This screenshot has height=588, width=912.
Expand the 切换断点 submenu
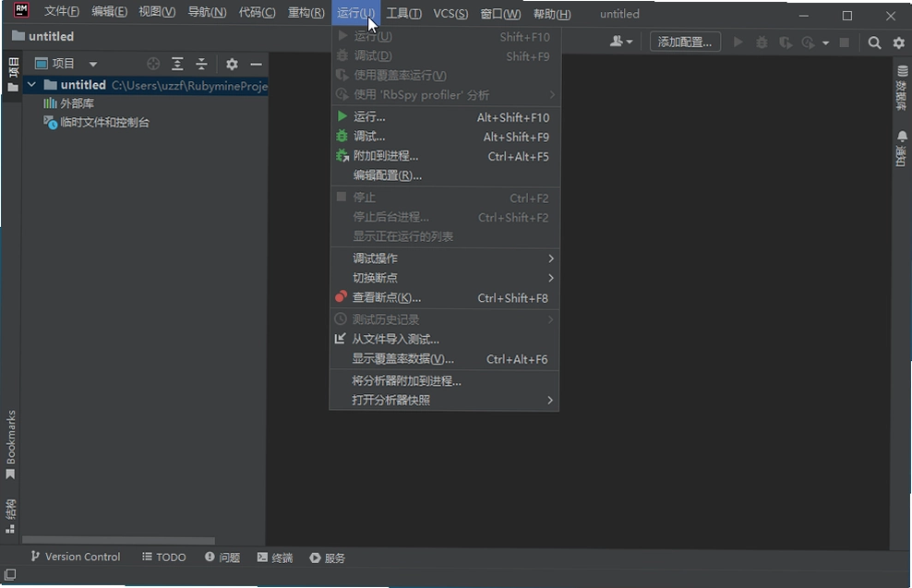pos(444,278)
